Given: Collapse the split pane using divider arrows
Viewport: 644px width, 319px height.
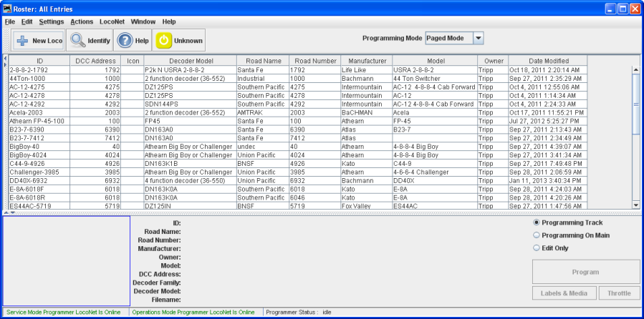Looking at the screenshot, I should point(6,212).
